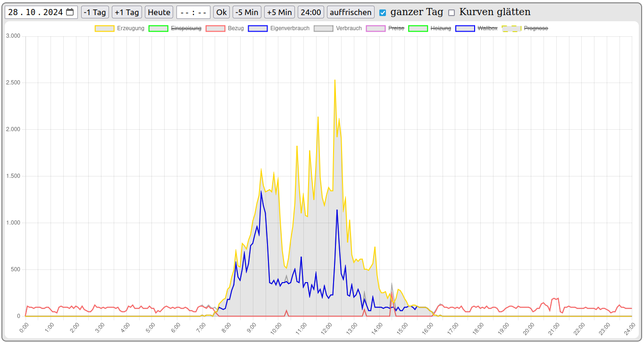
Task: Jump to today with Heute button
Action: [x=159, y=12]
